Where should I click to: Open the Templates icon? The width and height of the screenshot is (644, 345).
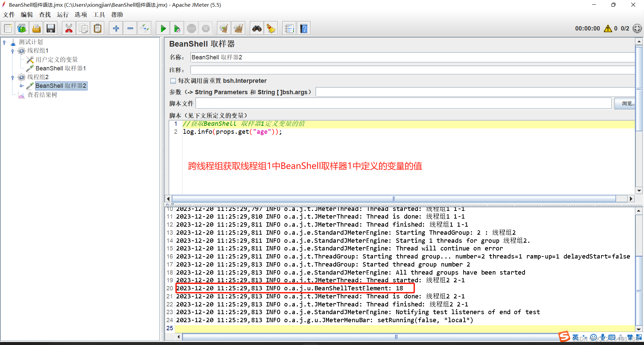click(22, 28)
